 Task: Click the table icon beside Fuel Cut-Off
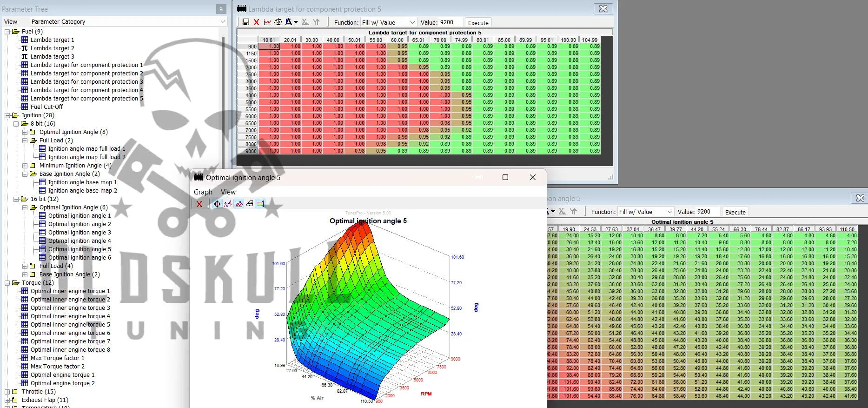coord(25,107)
